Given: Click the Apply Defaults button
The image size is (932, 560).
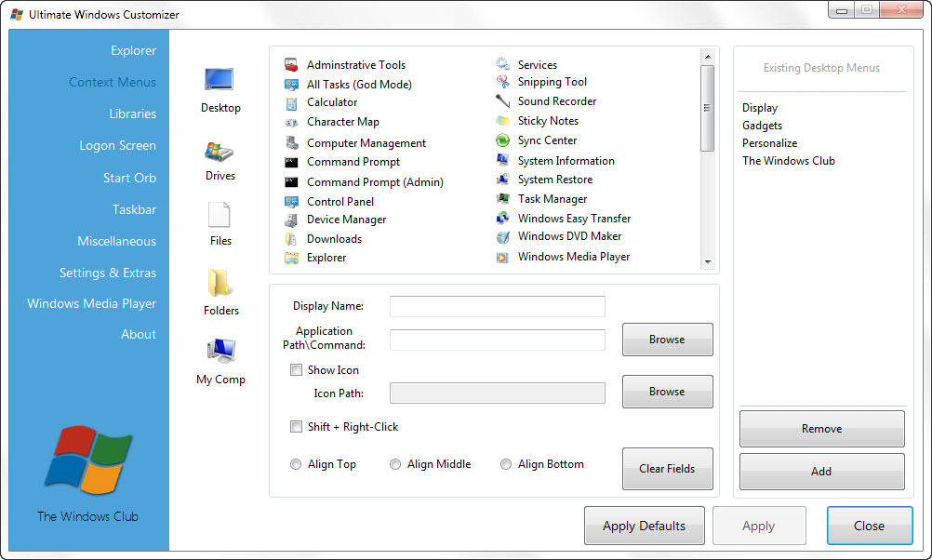Looking at the screenshot, I should (x=644, y=525).
